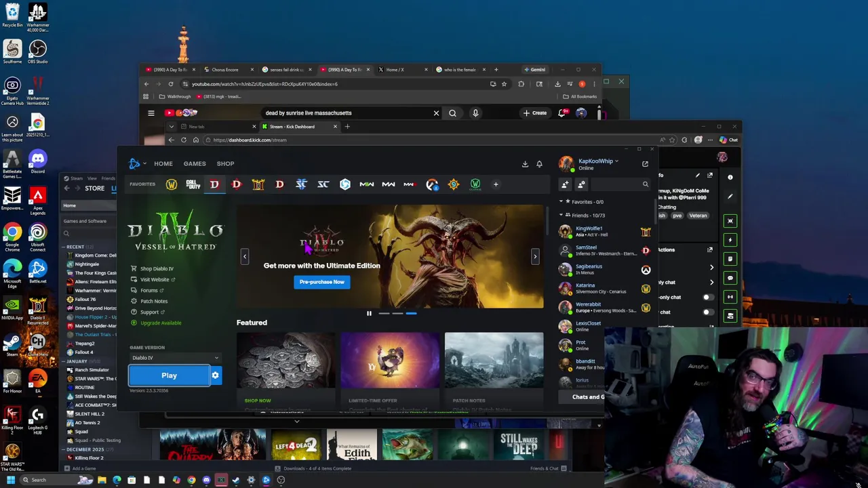Select Hearthstone icon in favorites bar
The height and width of the screenshot is (488, 868).
454,184
